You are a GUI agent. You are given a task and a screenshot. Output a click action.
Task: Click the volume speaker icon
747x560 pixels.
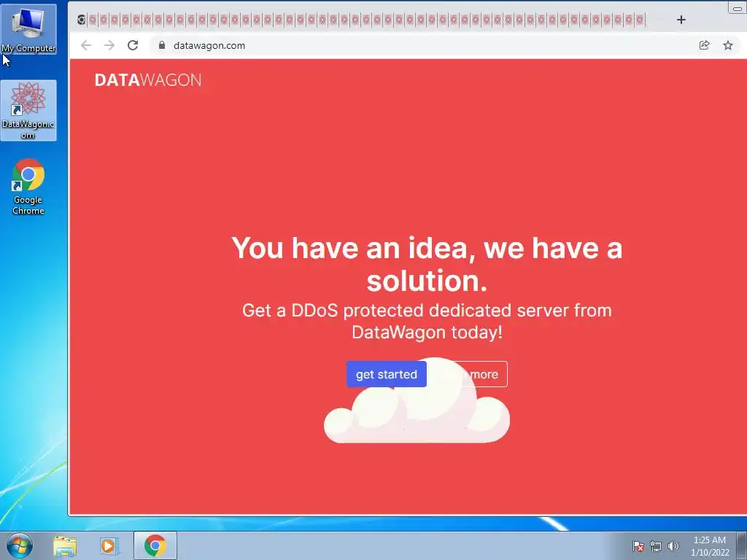tap(673, 546)
